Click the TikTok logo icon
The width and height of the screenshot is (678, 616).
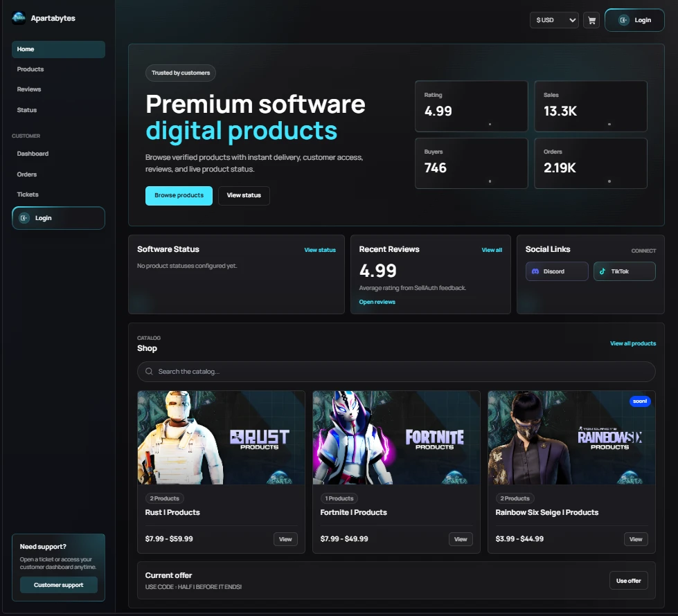(603, 271)
